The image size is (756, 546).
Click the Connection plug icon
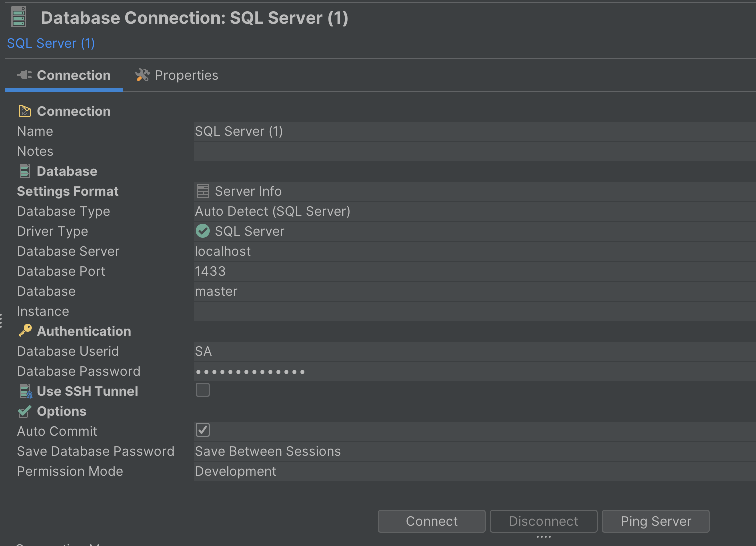[24, 75]
